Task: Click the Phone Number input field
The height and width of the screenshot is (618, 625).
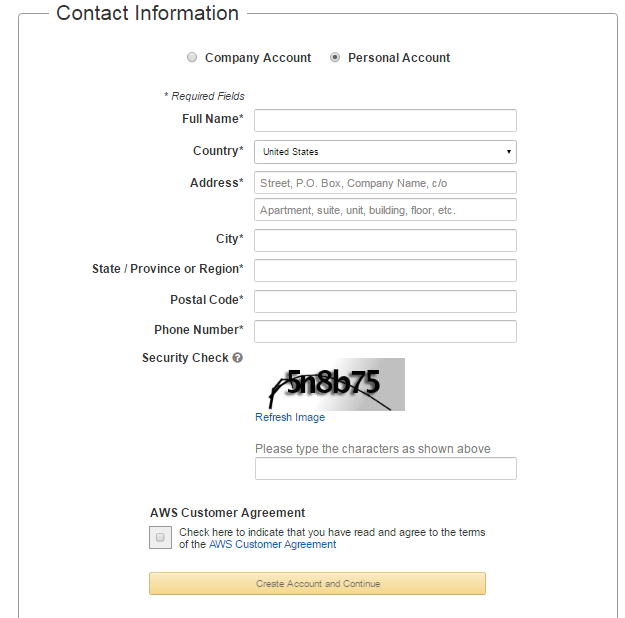Action: tap(385, 331)
